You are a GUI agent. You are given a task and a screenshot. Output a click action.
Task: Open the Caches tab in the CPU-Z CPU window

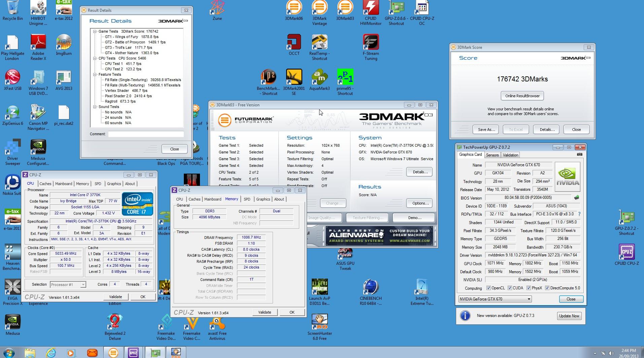(45, 184)
